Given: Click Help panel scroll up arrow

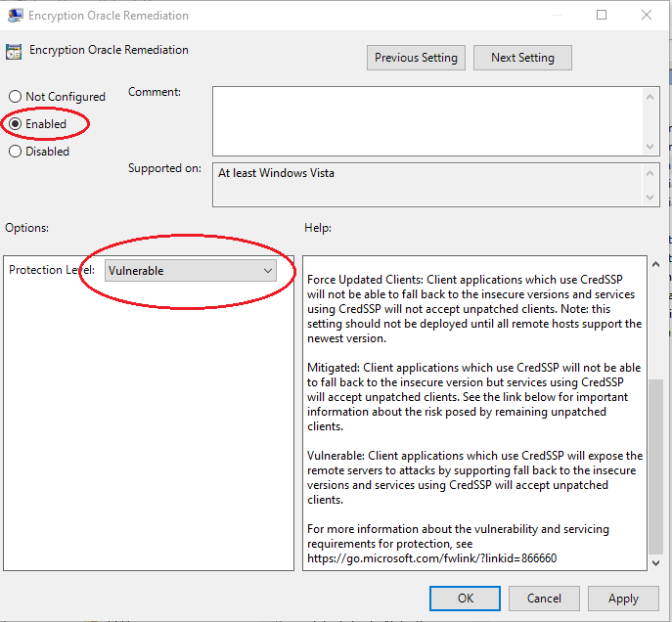Looking at the screenshot, I should click(655, 264).
